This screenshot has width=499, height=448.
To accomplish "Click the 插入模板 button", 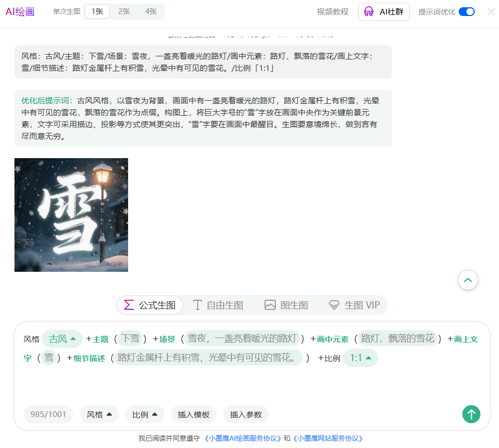I will 194,414.
